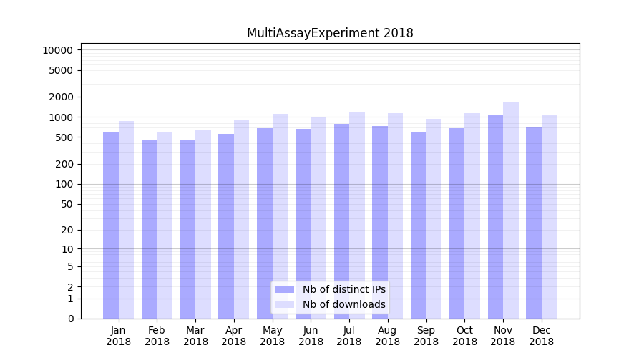Click the Nb of distinct IPs legend swatch
This screenshot has width=644, height=358.
click(x=284, y=289)
